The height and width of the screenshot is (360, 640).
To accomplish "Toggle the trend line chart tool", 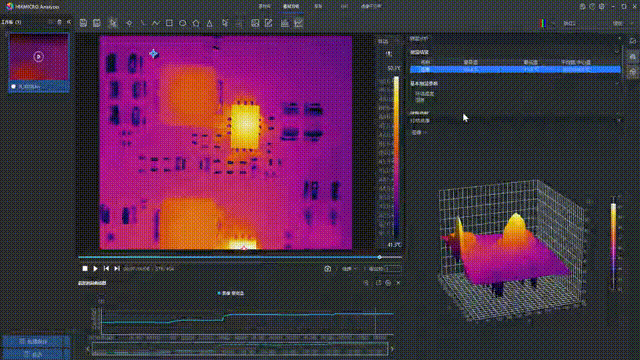I will 298,23.
